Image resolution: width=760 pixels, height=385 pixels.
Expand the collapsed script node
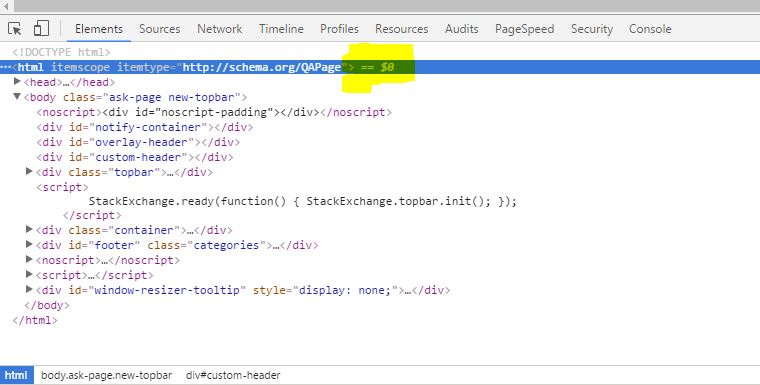point(29,274)
